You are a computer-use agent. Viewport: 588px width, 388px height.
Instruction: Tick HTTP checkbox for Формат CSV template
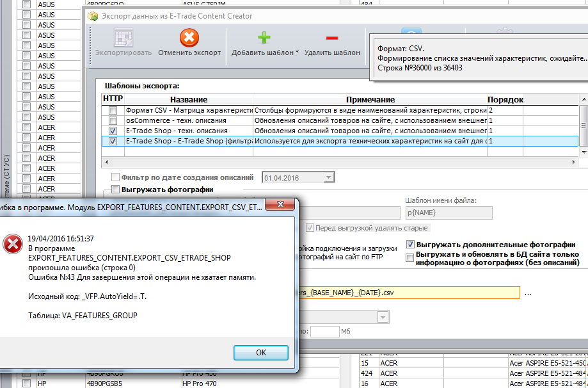pyautogui.click(x=113, y=110)
